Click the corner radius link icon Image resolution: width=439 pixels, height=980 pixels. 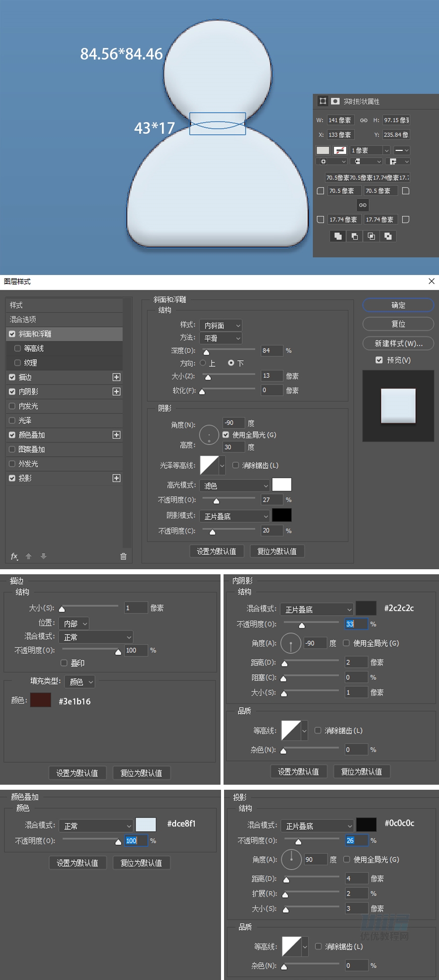click(363, 205)
